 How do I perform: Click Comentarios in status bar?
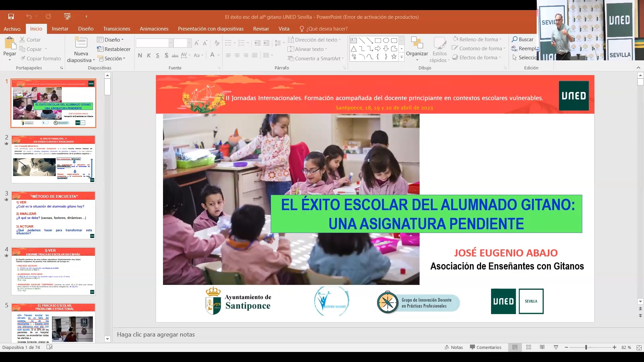[x=486, y=347]
